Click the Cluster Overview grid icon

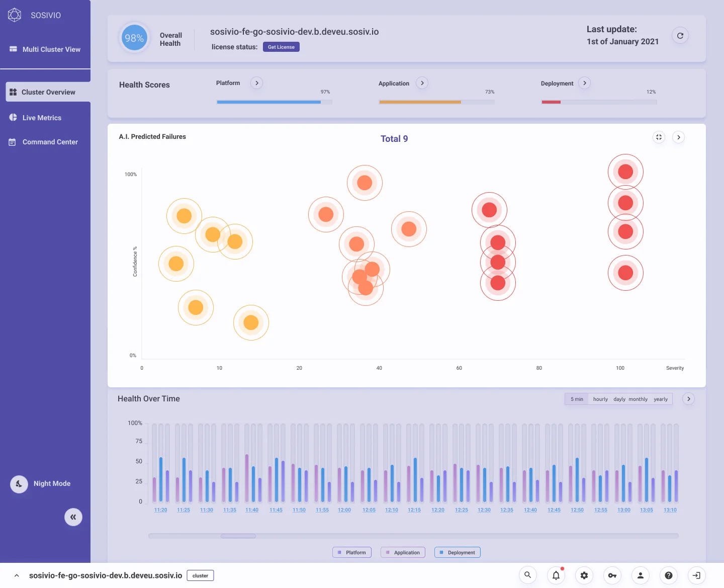click(x=13, y=92)
